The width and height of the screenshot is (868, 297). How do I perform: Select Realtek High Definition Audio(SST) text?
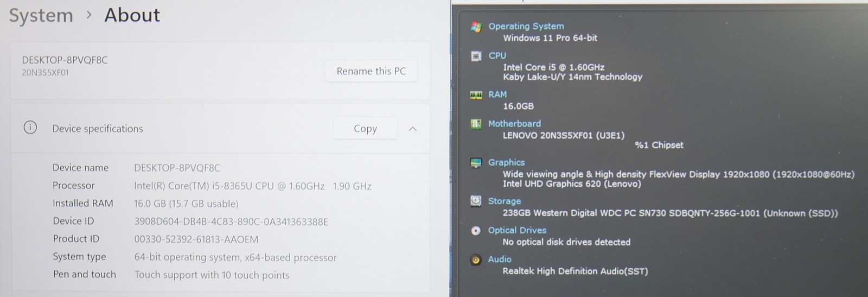(x=575, y=271)
